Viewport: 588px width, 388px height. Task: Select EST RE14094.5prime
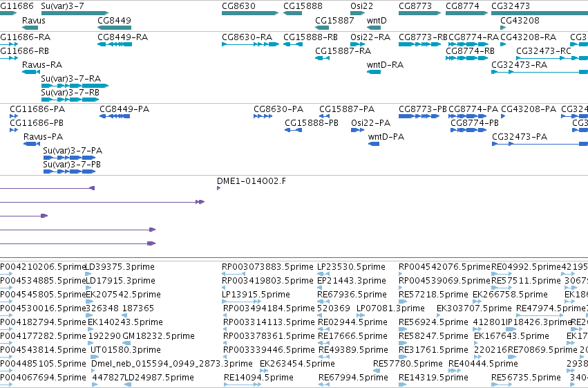242,385
